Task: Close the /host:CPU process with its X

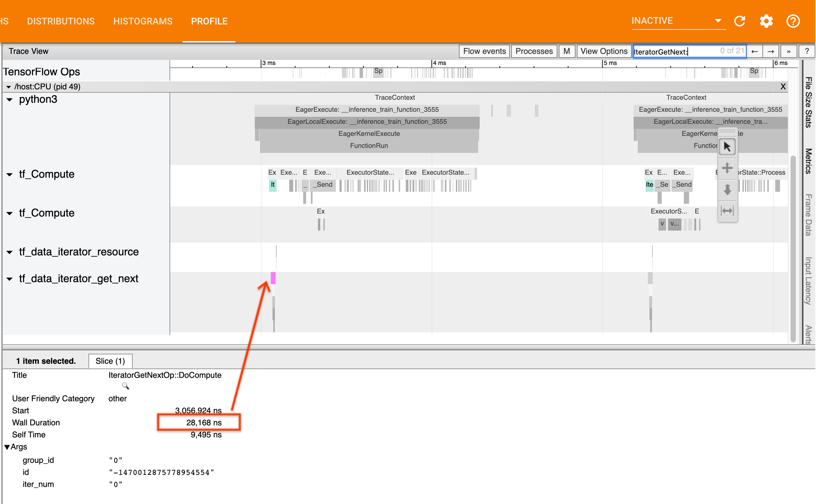Action: [x=783, y=86]
